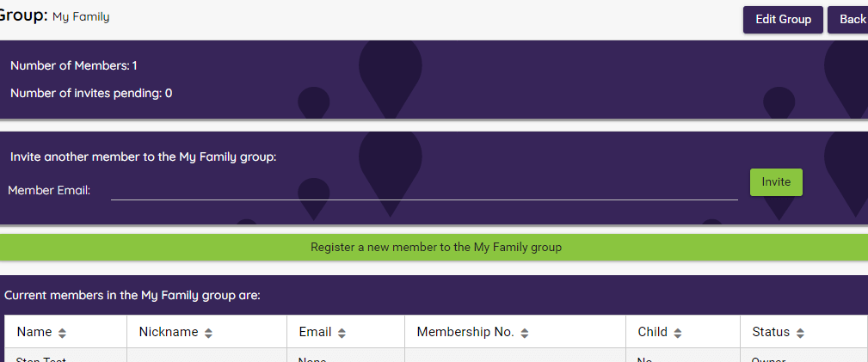The width and height of the screenshot is (868, 362).
Task: Click the green Invite button
Action: (x=776, y=182)
